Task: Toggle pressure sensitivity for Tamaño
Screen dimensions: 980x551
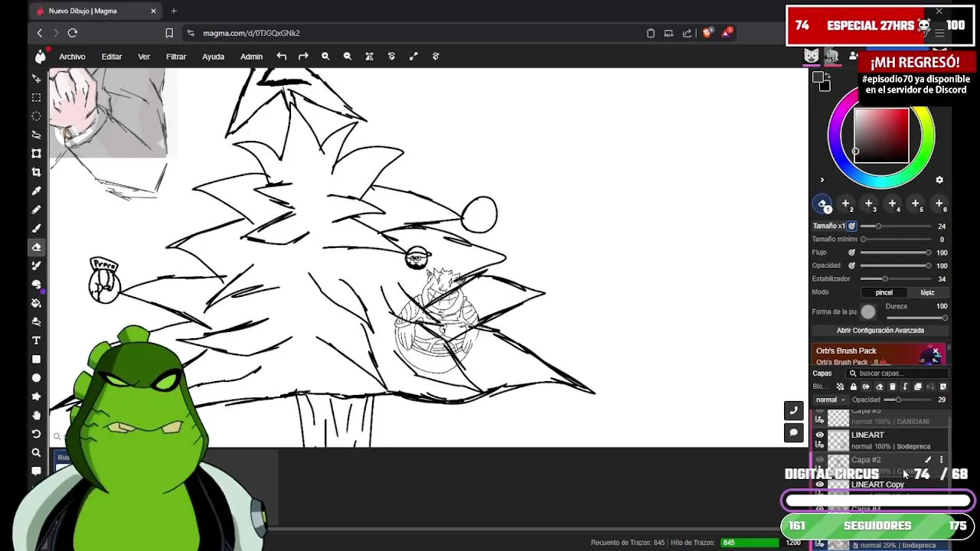Action: [x=851, y=227]
